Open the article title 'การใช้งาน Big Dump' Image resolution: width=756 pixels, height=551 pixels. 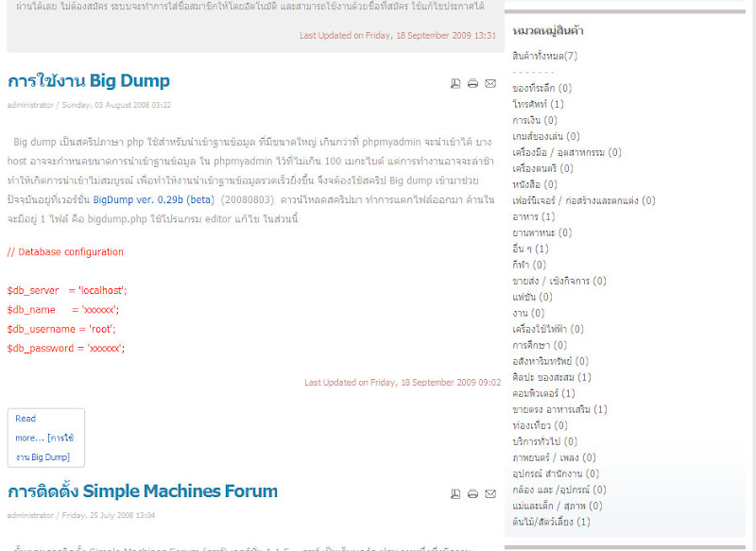(89, 81)
